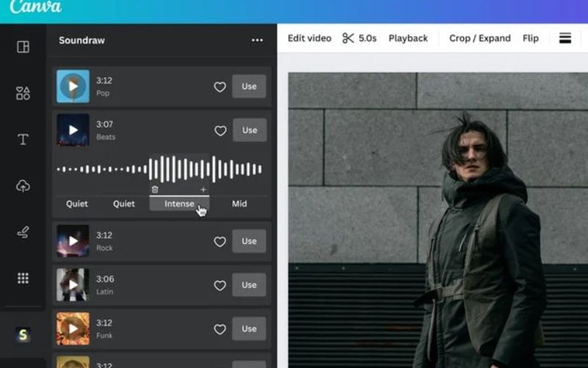The width and height of the screenshot is (588, 368).
Task: Play the Rock track thumbnail
Action: click(x=73, y=241)
